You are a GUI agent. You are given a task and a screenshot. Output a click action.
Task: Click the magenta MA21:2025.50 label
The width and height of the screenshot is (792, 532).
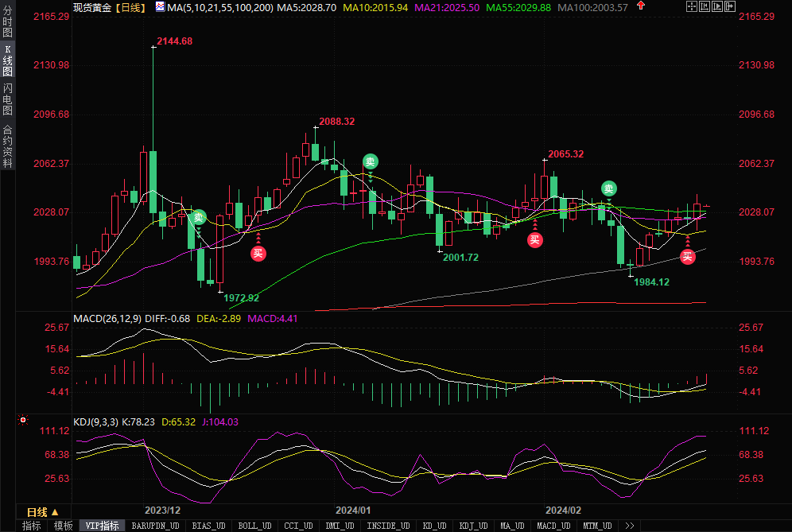pos(447,8)
